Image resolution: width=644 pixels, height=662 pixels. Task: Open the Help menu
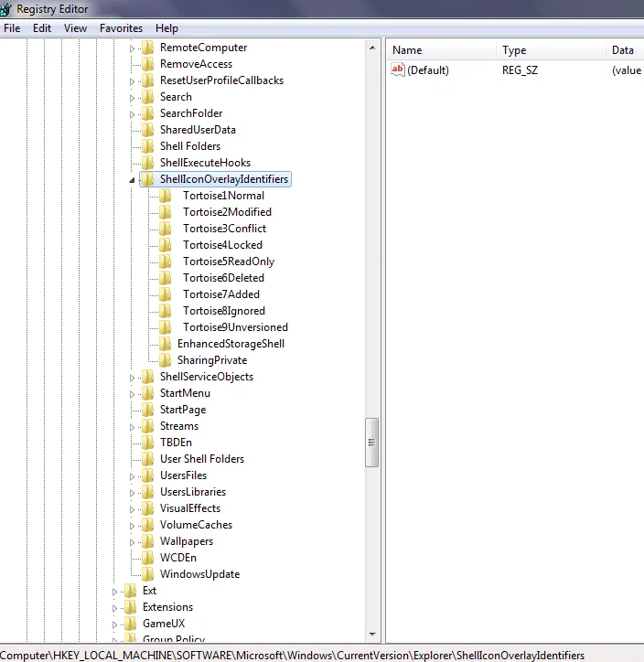click(166, 28)
